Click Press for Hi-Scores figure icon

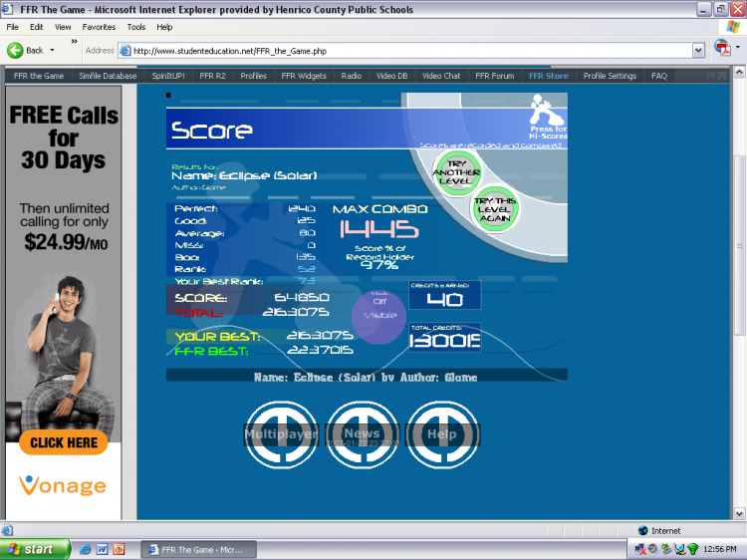point(547,118)
